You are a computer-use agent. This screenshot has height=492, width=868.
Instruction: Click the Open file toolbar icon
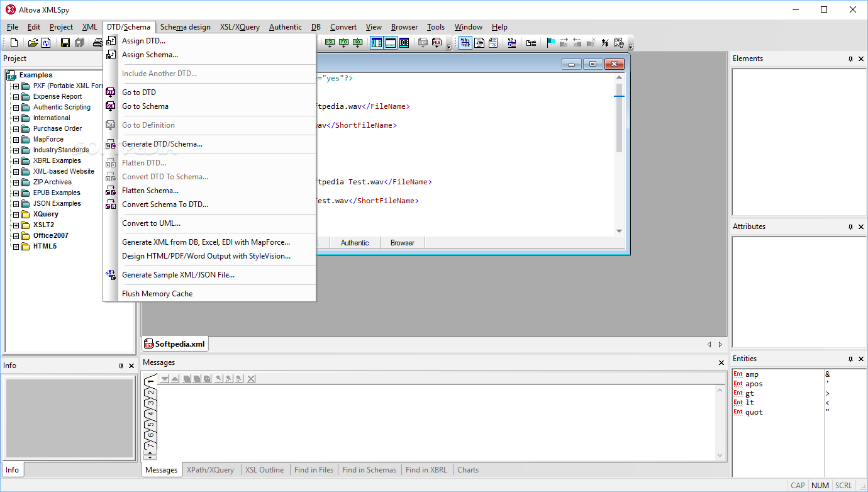(33, 43)
